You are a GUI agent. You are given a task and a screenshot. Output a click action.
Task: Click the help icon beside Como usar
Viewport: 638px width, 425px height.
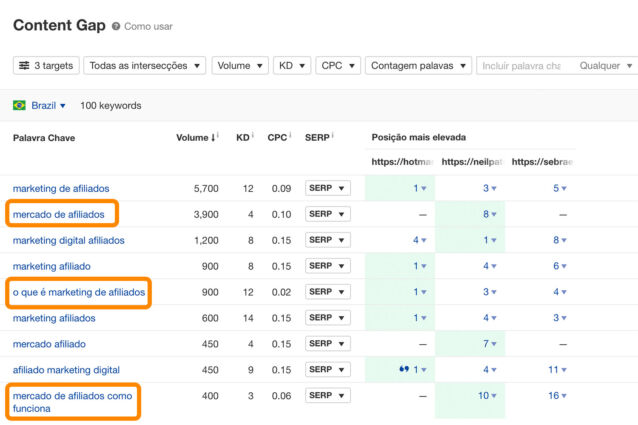tap(116, 26)
